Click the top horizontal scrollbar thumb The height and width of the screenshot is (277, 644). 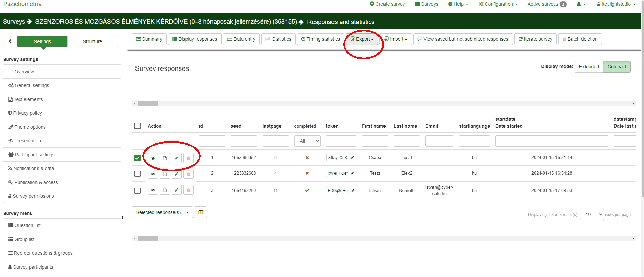click(147, 104)
